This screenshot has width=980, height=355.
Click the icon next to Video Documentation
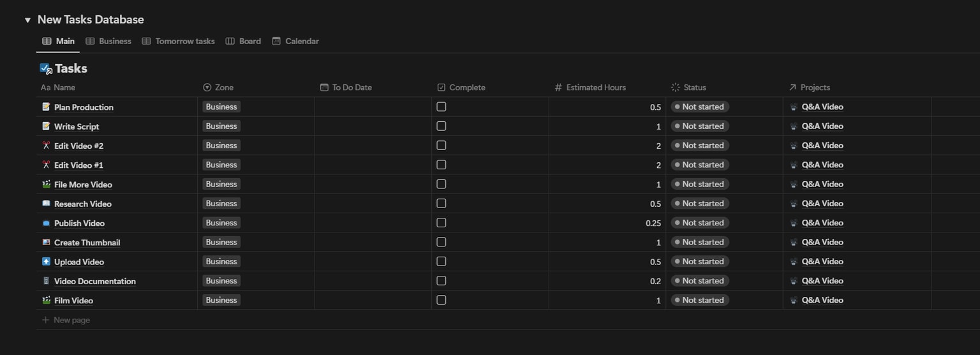(46, 280)
